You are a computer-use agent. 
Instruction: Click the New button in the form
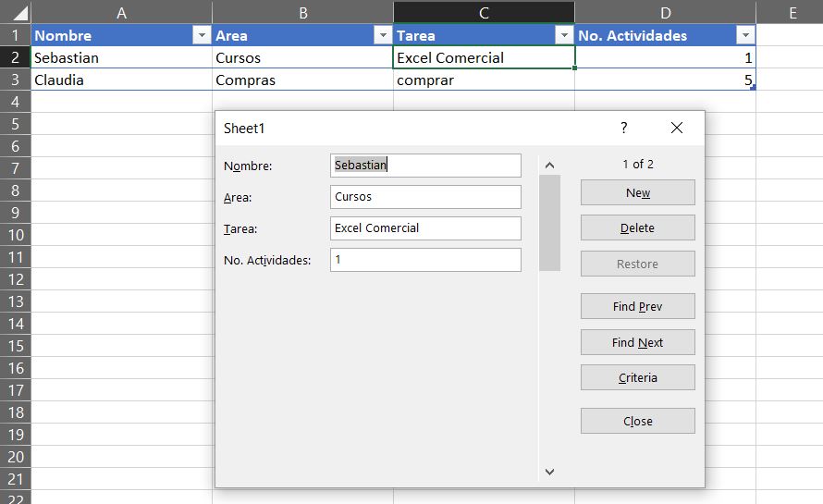pos(638,192)
